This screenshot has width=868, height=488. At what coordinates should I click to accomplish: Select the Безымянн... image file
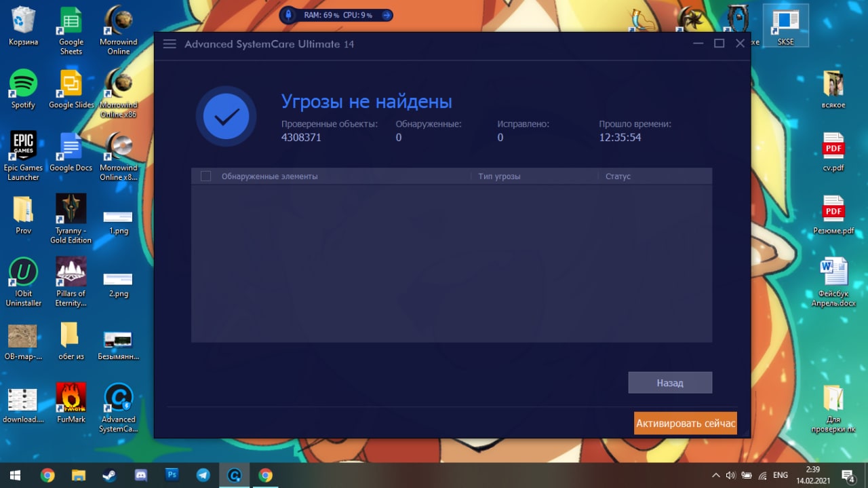(x=118, y=345)
